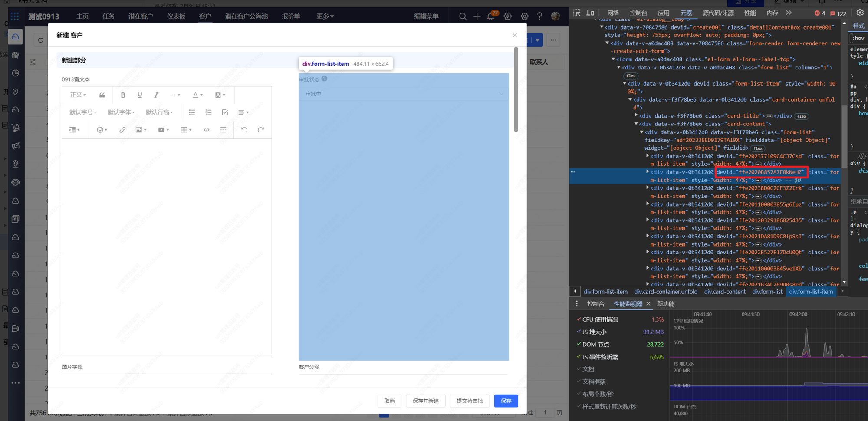Click the blockquote icon in the editor toolbar
Viewport: 868px width, 421px height.
(102, 95)
